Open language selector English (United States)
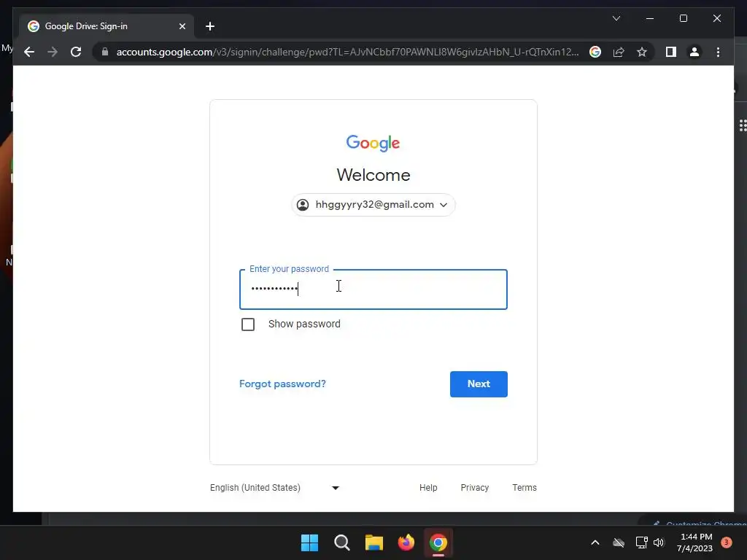The height and width of the screenshot is (560, 747). coord(274,488)
